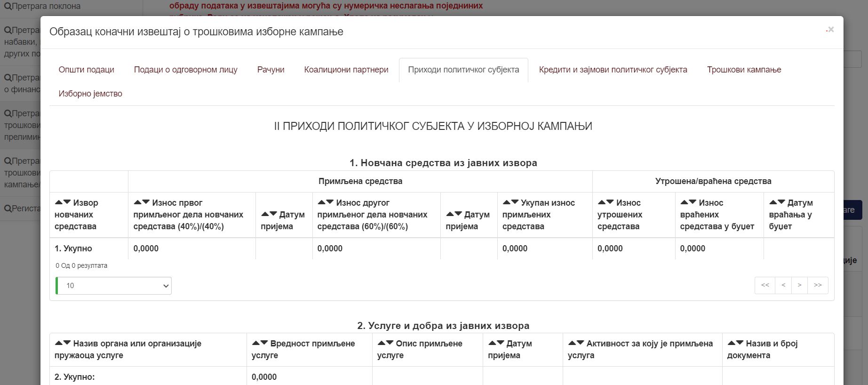
Task: Sort by Износ утрошених средстава
Action: 606,202
